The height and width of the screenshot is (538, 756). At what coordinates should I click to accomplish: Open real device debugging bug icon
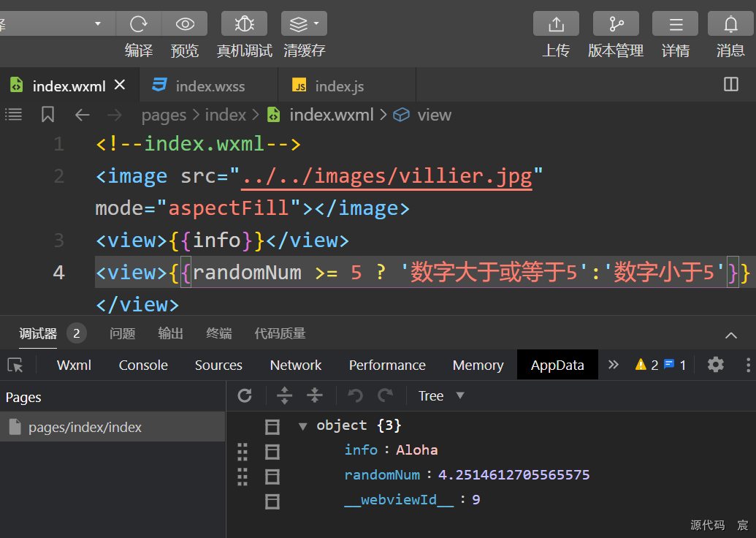click(244, 23)
